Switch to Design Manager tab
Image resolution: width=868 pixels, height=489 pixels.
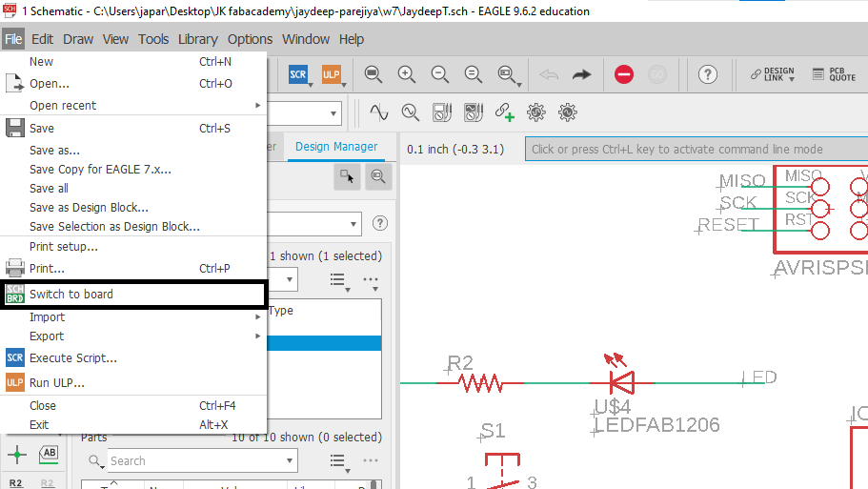[336, 147]
